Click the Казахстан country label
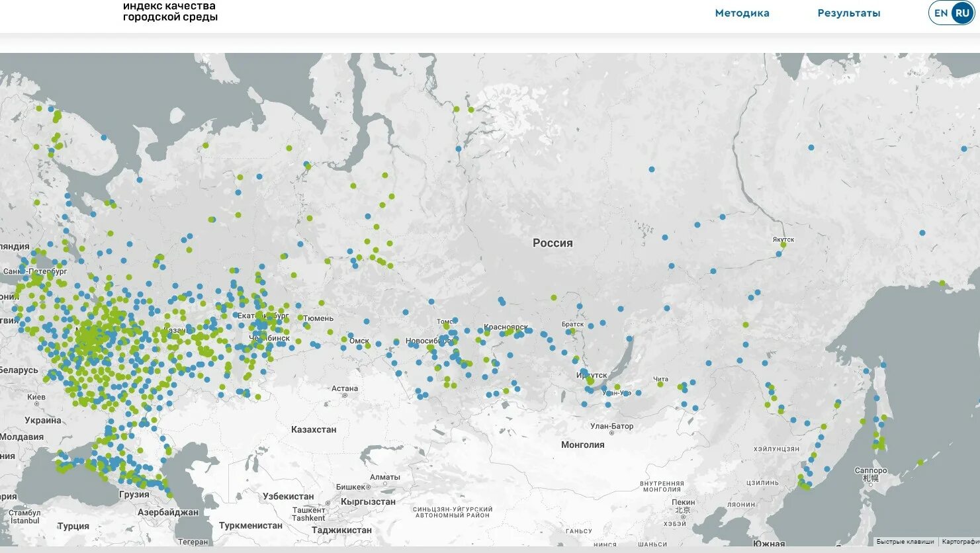980x553 pixels. point(314,429)
